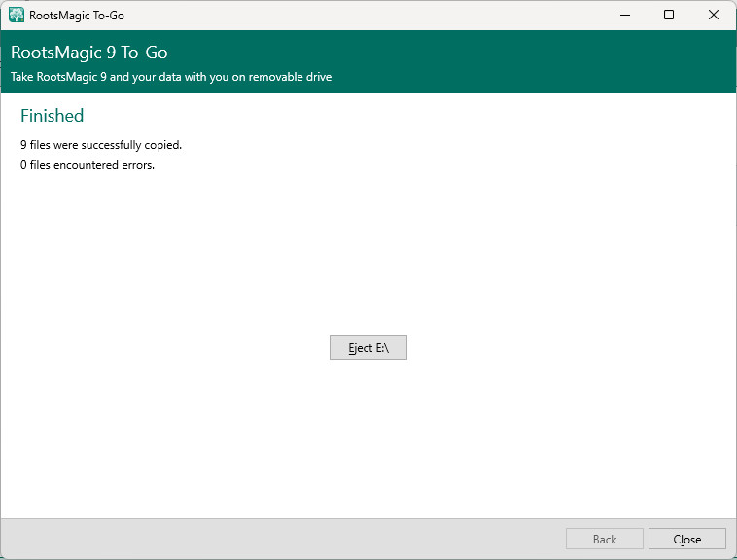Click the word 'errors' in the status message
737x560 pixels.
click(x=138, y=165)
